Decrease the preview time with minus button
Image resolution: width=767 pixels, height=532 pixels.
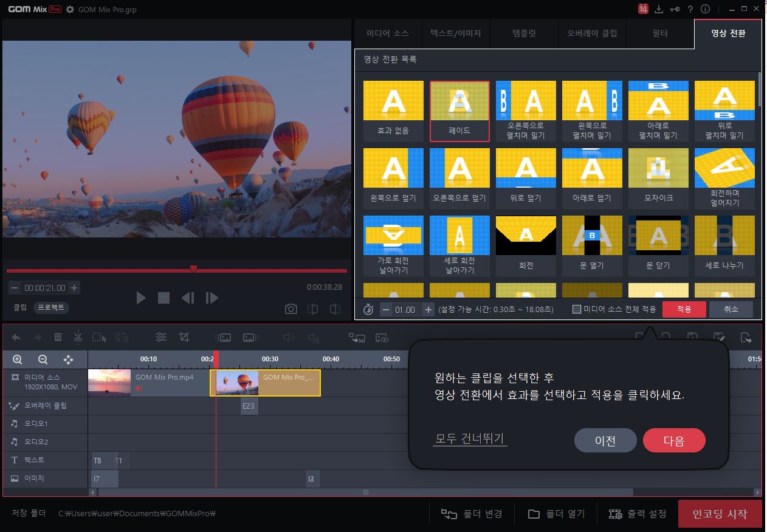coord(14,288)
